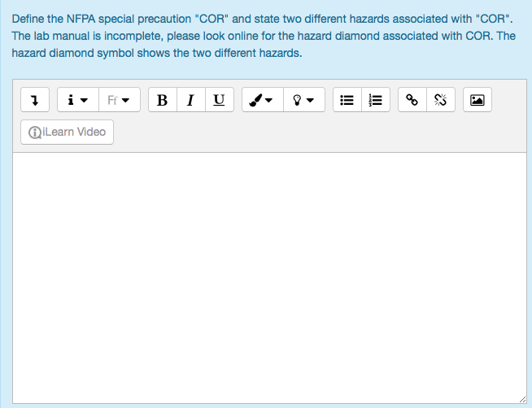Open the paintbrush text color dropdown

point(263,100)
